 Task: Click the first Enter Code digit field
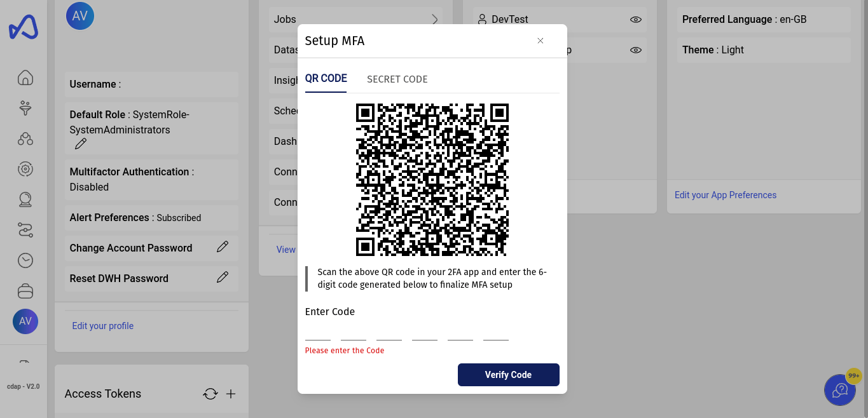[x=318, y=332]
